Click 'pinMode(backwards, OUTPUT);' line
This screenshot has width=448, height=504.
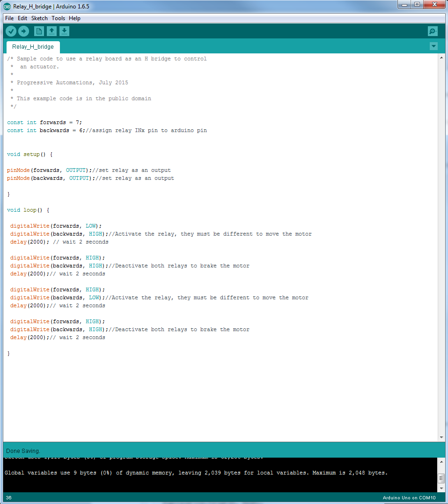[x=90, y=178]
